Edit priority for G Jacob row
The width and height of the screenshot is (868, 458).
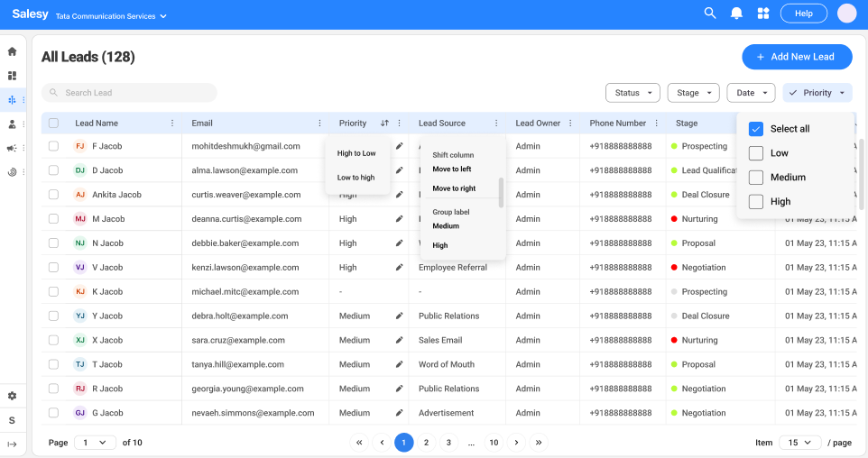coord(399,413)
